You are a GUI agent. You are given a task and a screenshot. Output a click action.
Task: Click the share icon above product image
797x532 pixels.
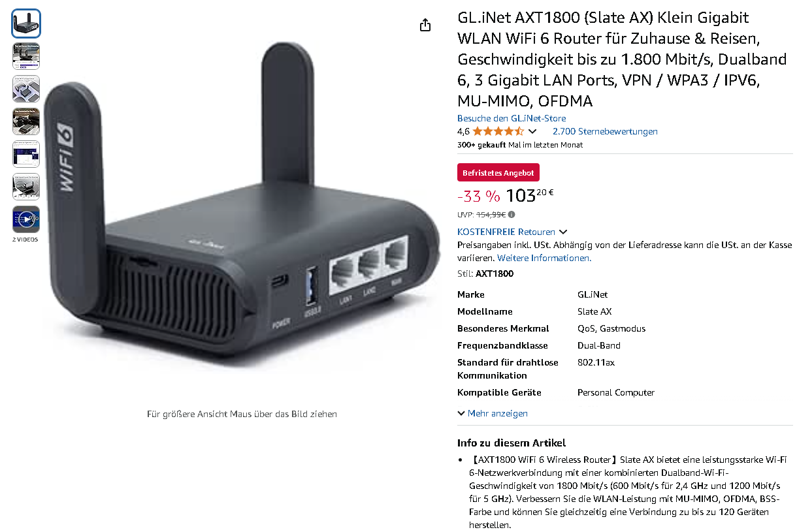coord(425,25)
